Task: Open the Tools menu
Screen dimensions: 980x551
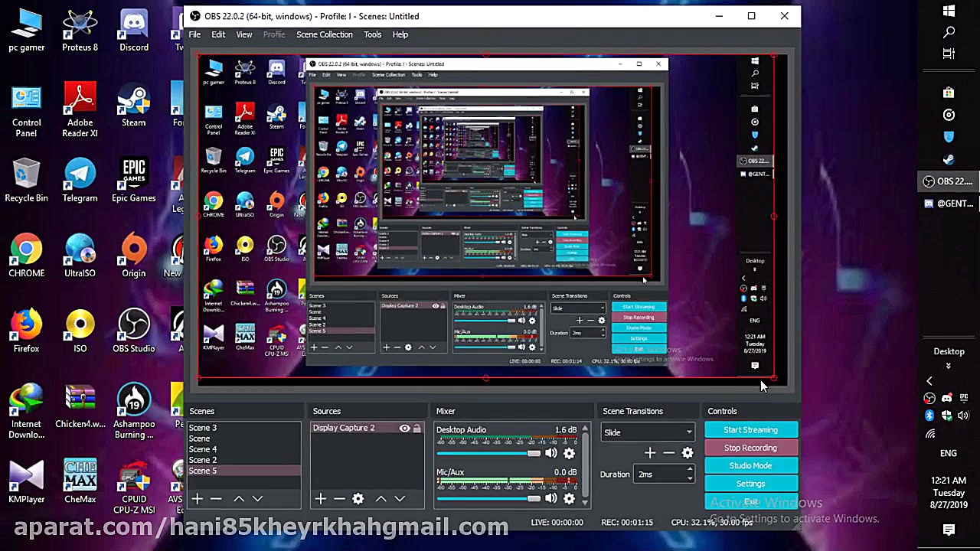Action: [372, 34]
